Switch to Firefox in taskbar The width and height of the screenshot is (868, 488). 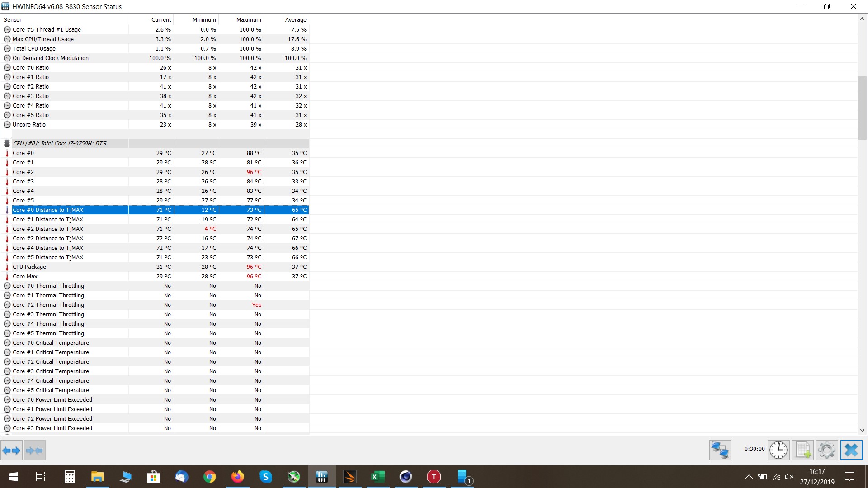pos(237,477)
